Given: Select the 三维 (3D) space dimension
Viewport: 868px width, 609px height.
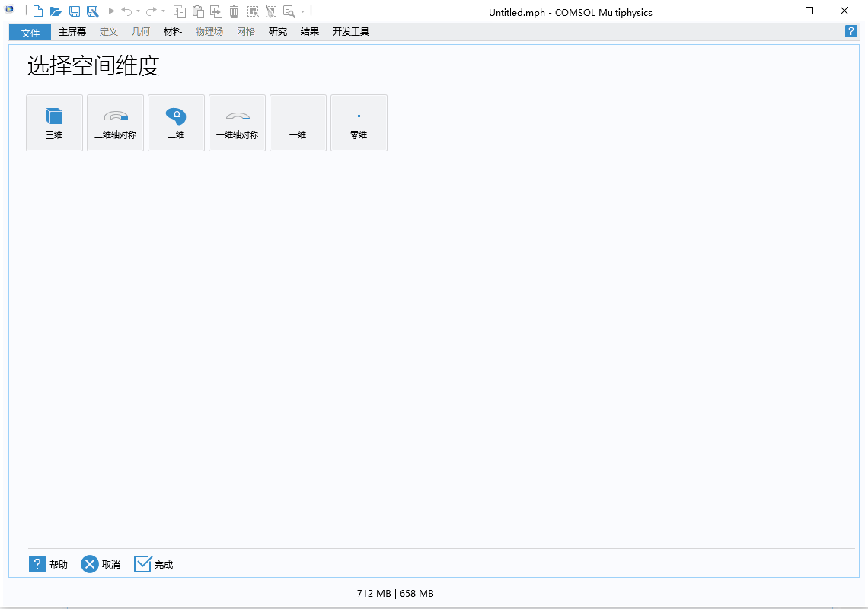Looking at the screenshot, I should tap(54, 123).
